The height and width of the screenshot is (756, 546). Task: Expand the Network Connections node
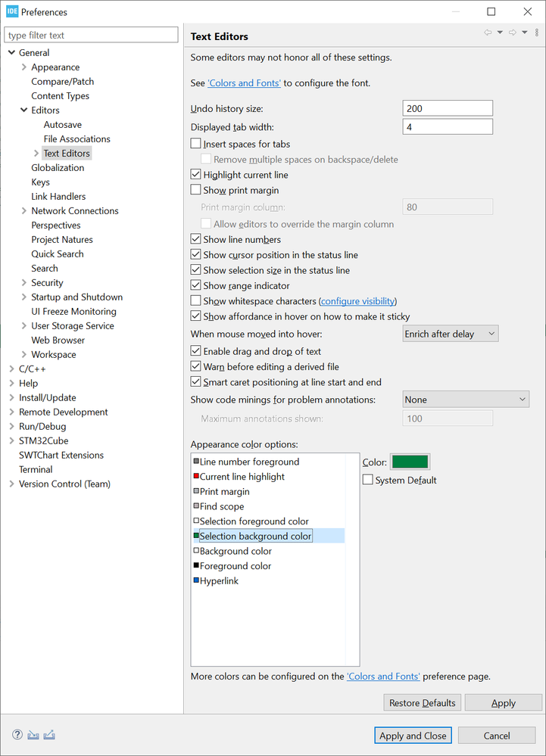pos(23,210)
